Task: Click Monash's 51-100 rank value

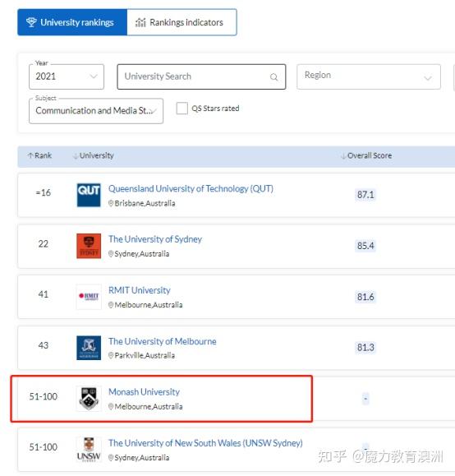Action: (43, 396)
